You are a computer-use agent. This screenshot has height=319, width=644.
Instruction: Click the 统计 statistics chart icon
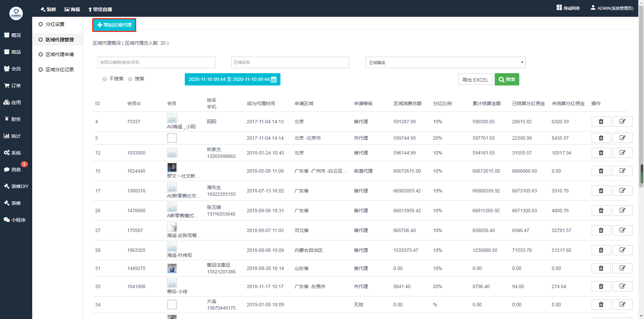click(7, 136)
